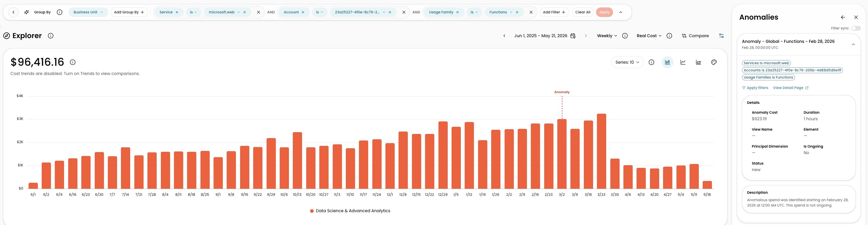Click the chart settings sliders icon
The height and width of the screenshot is (225, 868).
pos(721,36)
